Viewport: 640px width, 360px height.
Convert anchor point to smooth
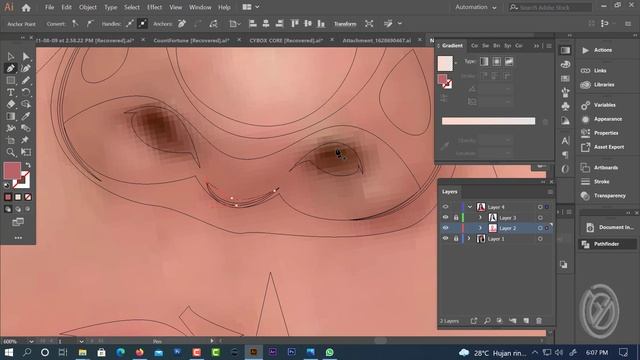[89, 24]
